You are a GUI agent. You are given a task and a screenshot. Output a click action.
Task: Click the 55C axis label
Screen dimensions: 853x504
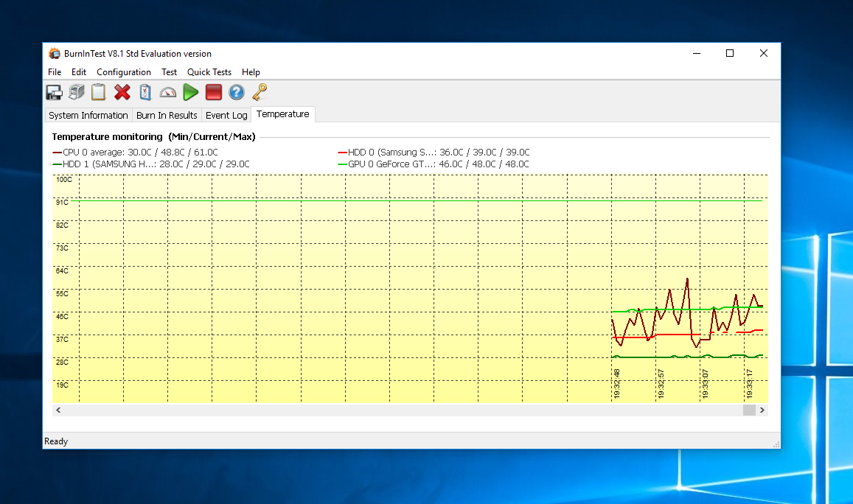pos(62,293)
